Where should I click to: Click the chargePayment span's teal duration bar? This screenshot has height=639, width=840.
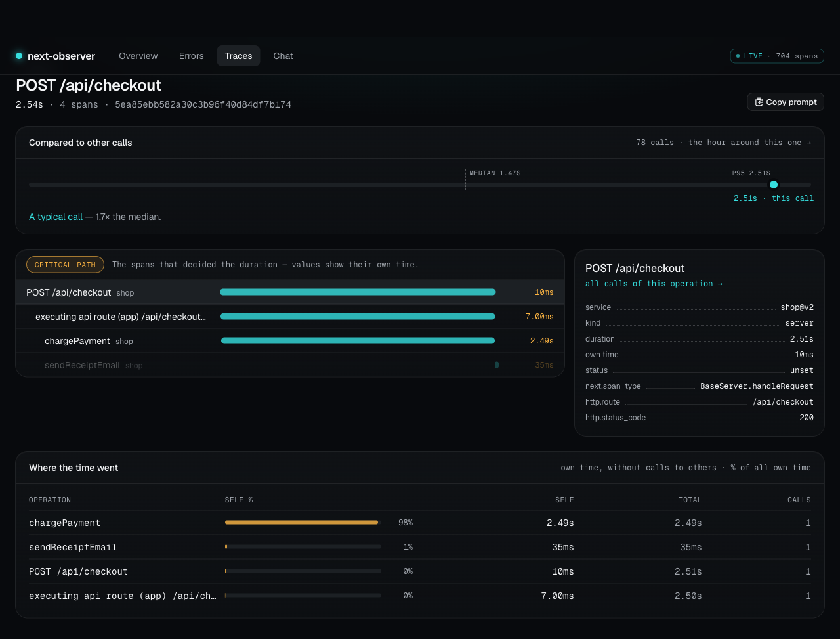pyautogui.click(x=358, y=341)
